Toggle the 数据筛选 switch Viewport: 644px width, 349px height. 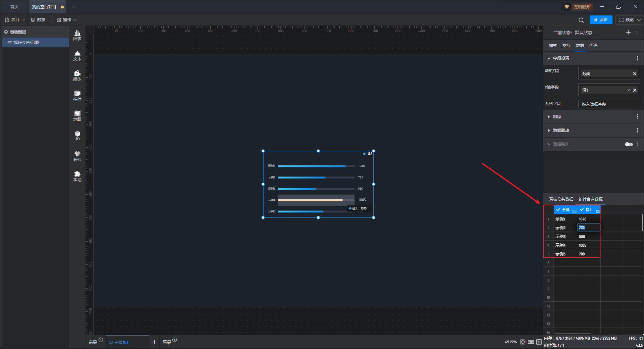[x=629, y=144]
